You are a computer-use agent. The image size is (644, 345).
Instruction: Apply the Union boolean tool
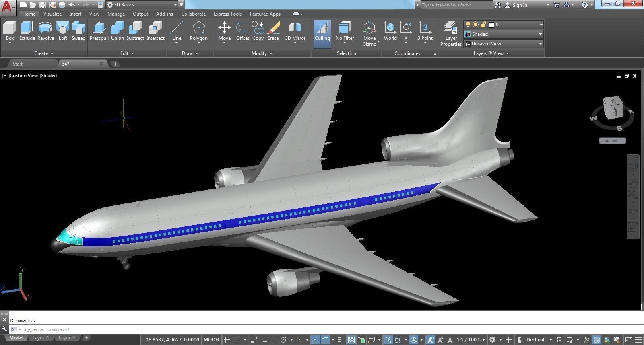coord(117,31)
